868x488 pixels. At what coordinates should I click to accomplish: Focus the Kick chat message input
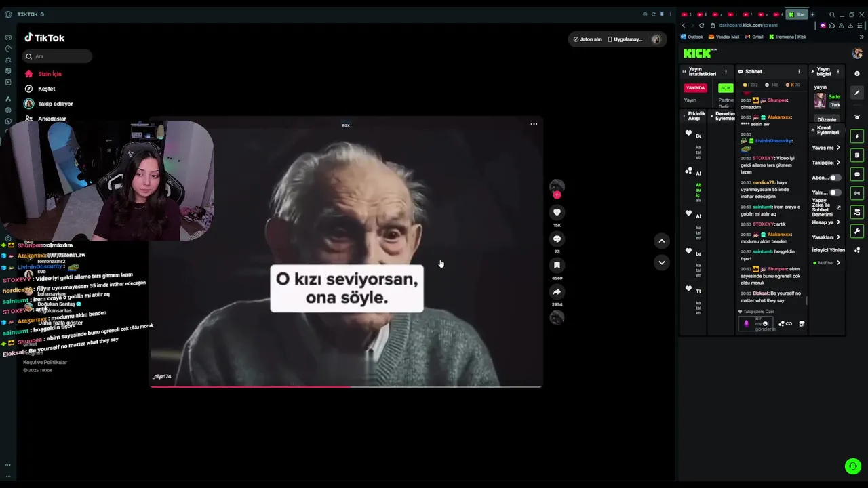(x=756, y=324)
